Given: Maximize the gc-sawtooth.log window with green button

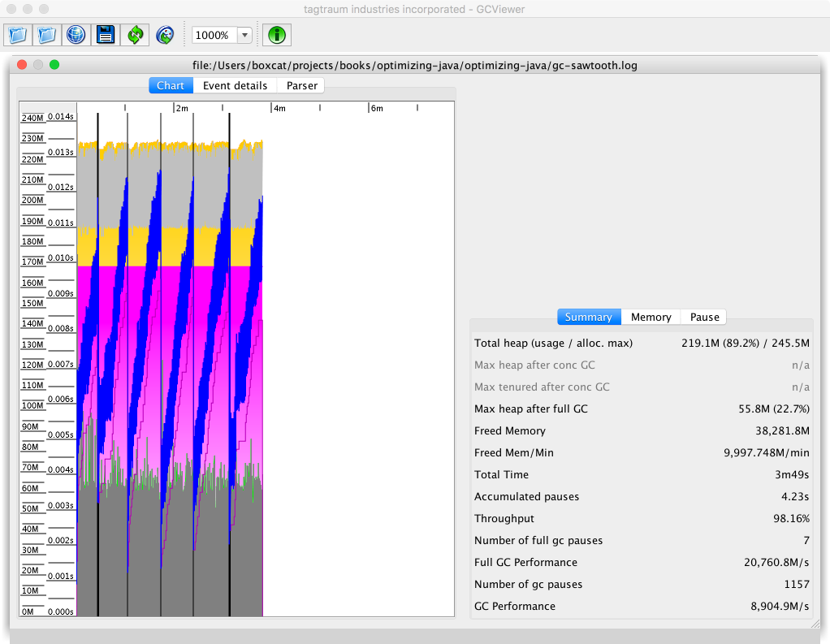Looking at the screenshot, I should click(54, 65).
